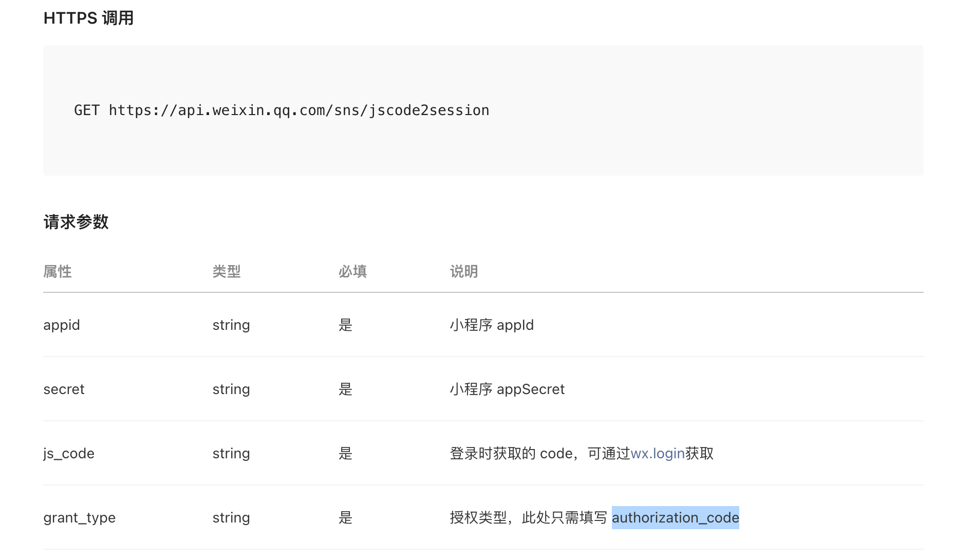Viewport: 971px width, 560px height.
Task: Click 是 in the grant_type row
Action: point(346,517)
